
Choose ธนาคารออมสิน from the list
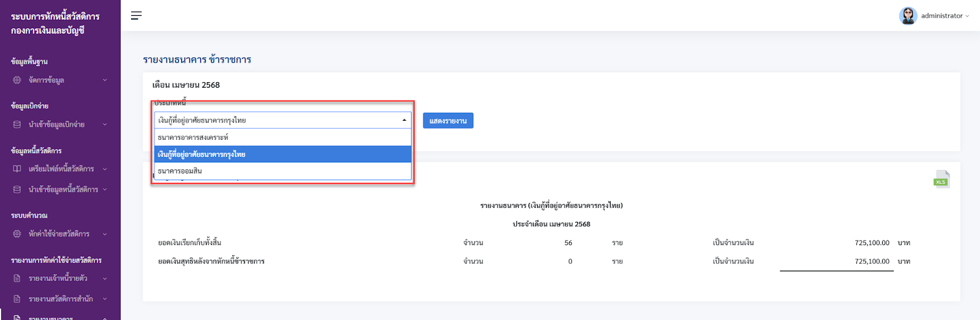coord(282,171)
